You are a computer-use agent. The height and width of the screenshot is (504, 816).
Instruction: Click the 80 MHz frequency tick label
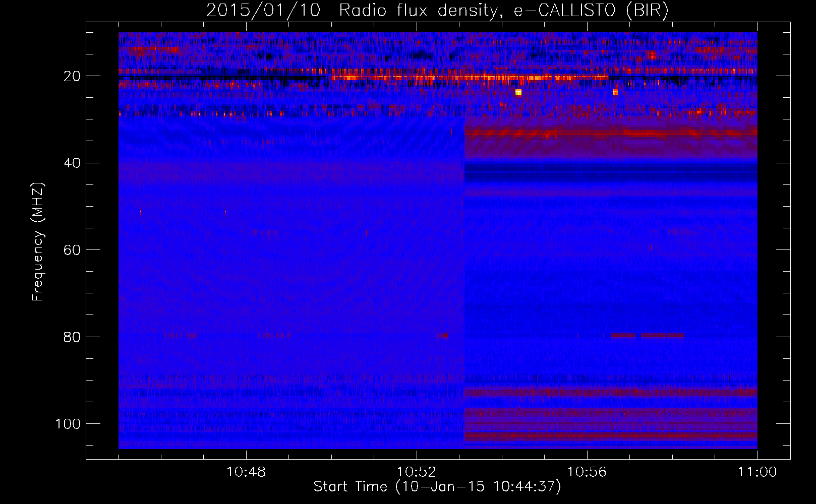point(72,337)
